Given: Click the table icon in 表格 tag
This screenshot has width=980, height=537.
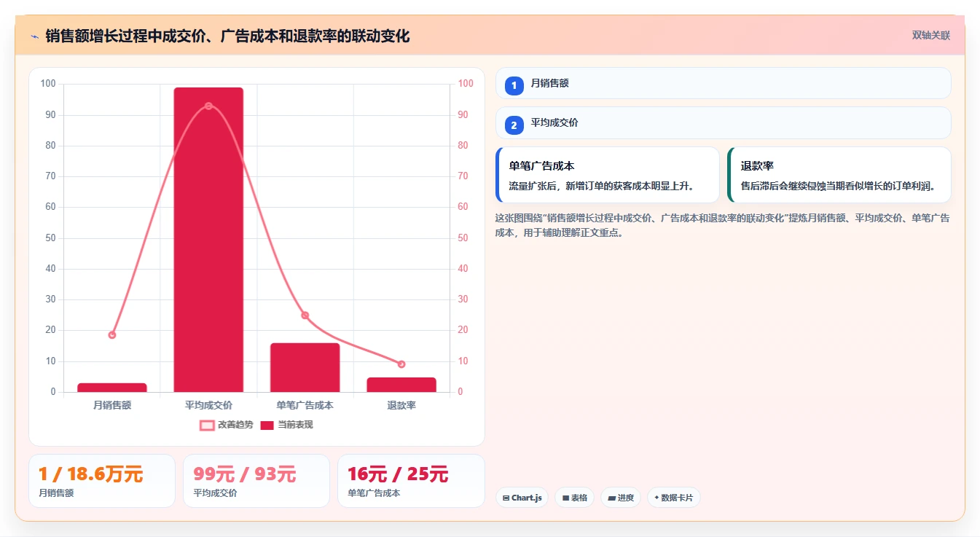Looking at the screenshot, I should point(565,498).
